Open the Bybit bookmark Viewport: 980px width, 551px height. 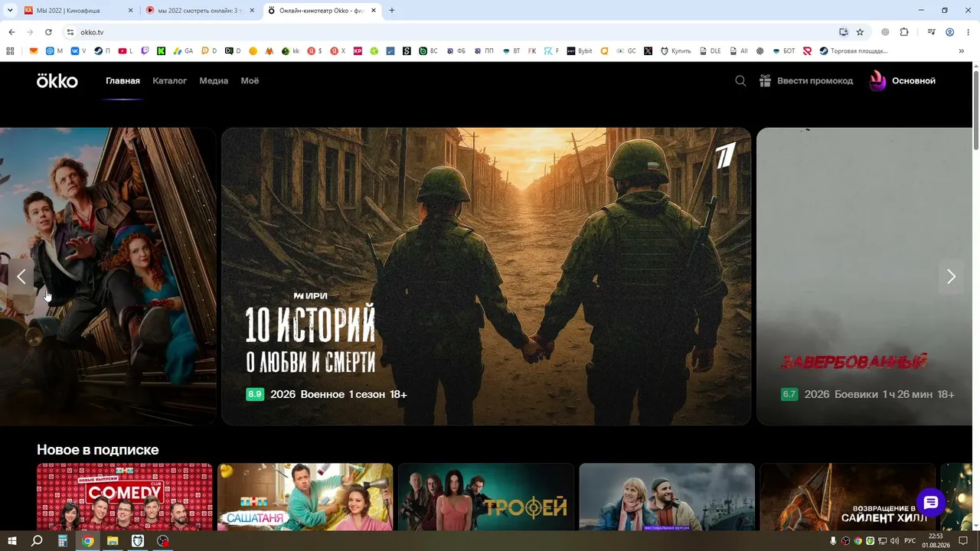pos(580,51)
